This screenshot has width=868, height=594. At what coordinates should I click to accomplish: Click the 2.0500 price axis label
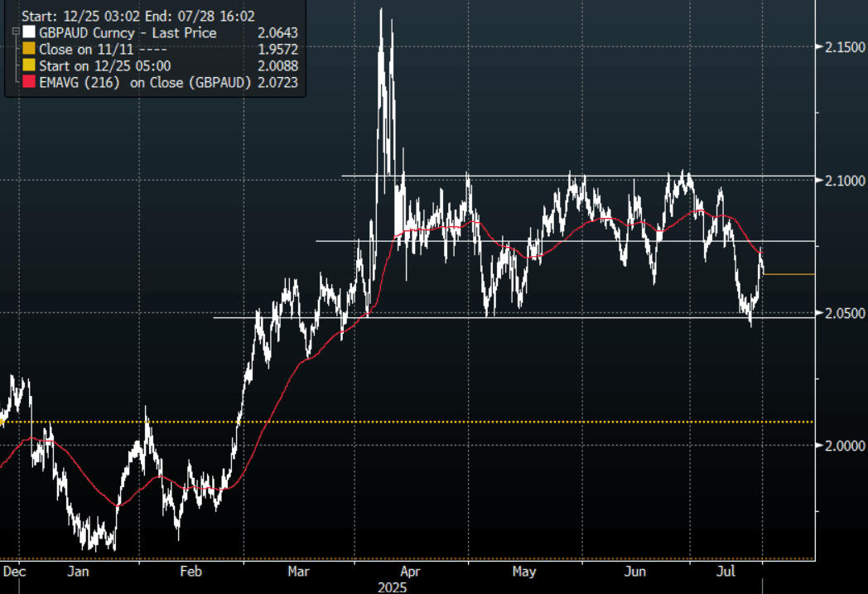point(845,313)
